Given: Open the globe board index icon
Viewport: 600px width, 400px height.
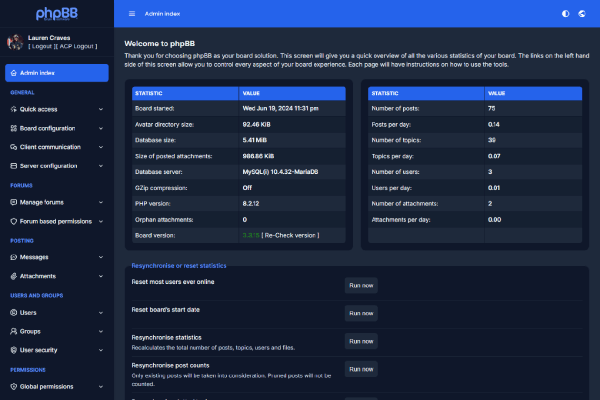Looking at the screenshot, I should coord(582,14).
